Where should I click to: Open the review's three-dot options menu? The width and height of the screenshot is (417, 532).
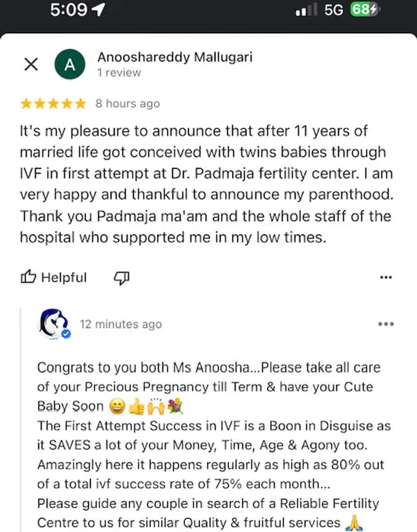point(386,278)
